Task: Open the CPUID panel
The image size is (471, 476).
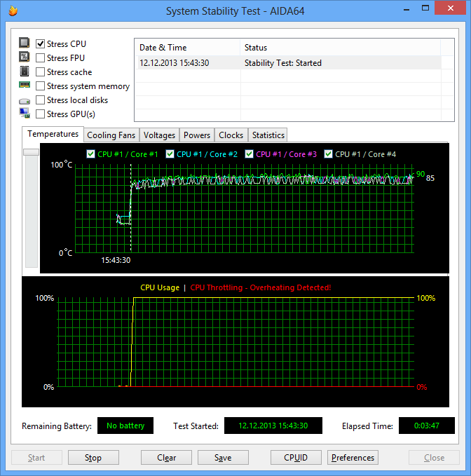Action: (x=296, y=458)
